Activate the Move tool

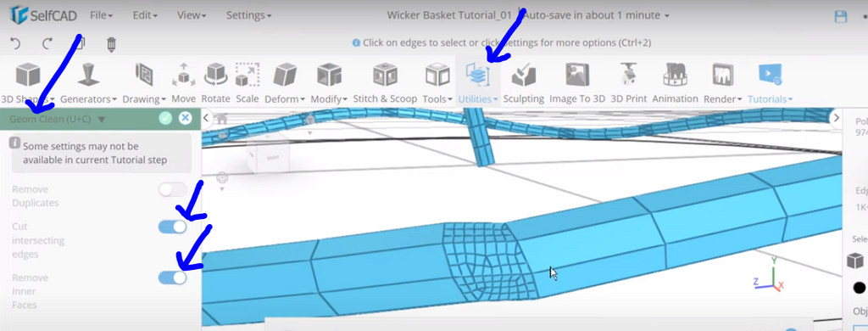tap(183, 83)
